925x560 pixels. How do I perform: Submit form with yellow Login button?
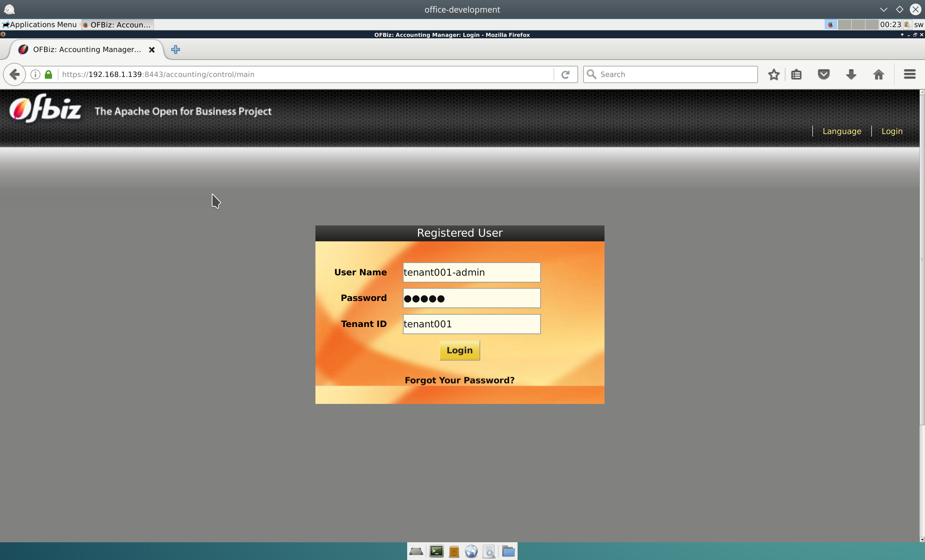[460, 350]
